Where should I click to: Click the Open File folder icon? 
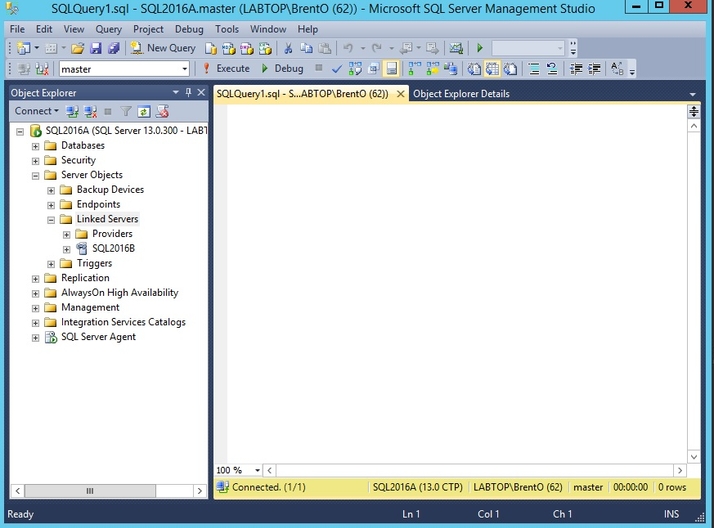[77, 48]
